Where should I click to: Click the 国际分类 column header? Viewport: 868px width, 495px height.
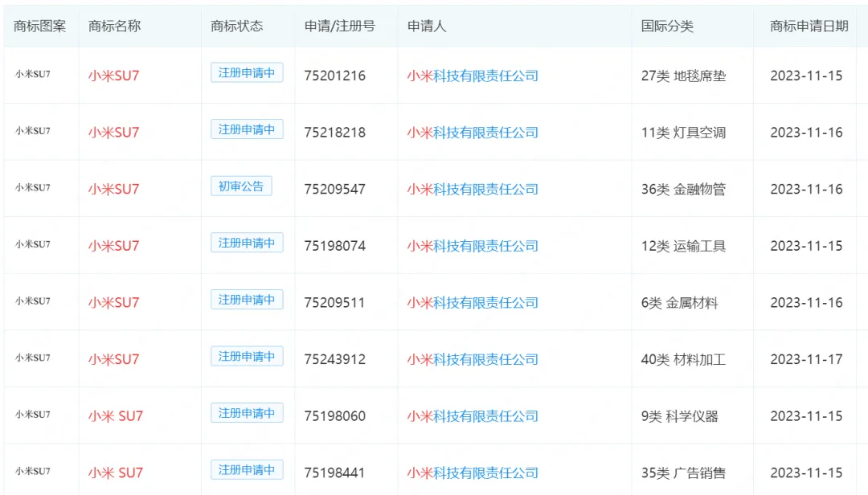[667, 26]
